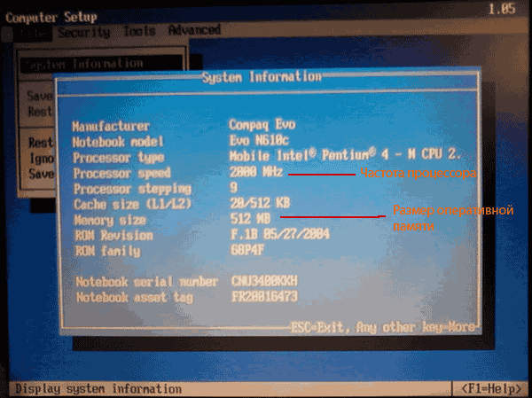Click the 'Notebook asset tag' label
Viewport: 532px width, 398px height.
[x=135, y=298]
